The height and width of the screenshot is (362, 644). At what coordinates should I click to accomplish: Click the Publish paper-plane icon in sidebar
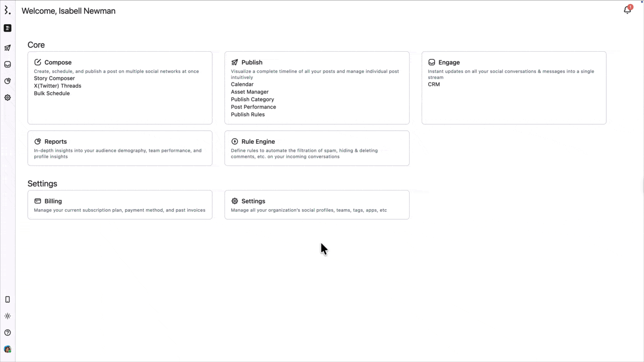(x=8, y=48)
